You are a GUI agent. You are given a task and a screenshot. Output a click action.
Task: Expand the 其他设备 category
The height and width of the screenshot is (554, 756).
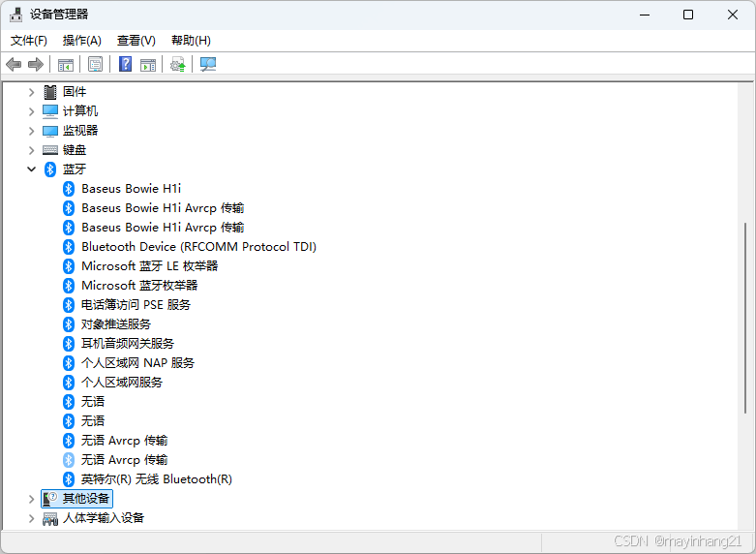pos(31,499)
